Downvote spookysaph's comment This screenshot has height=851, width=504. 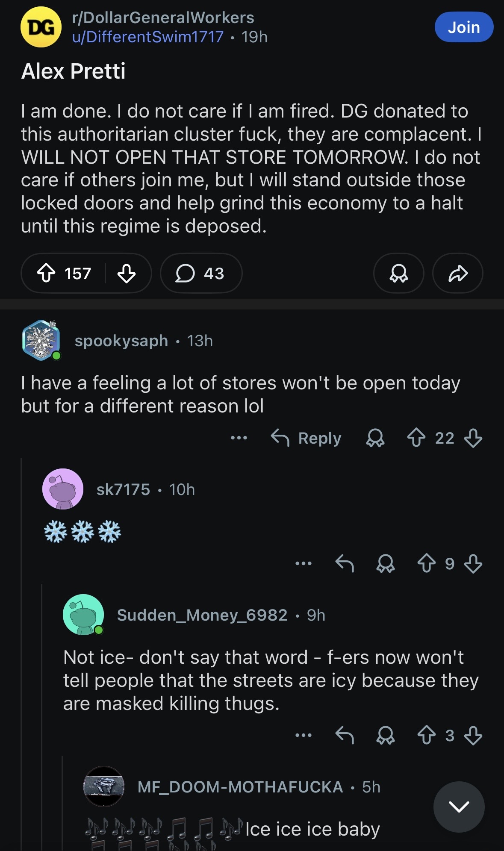tap(473, 438)
